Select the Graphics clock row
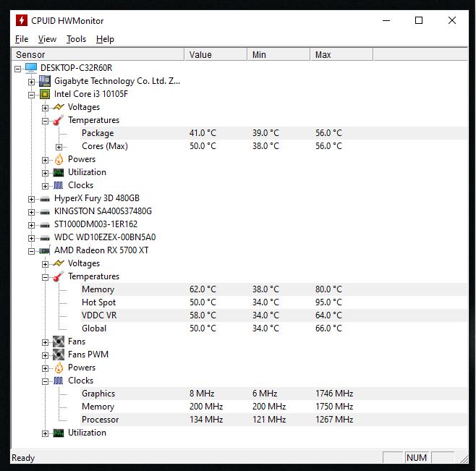 (x=274, y=394)
